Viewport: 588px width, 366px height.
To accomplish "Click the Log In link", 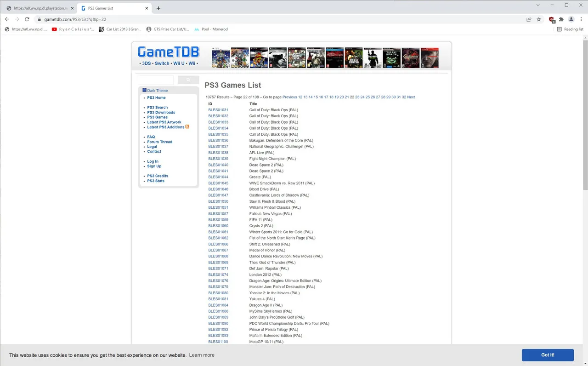I will [153, 161].
